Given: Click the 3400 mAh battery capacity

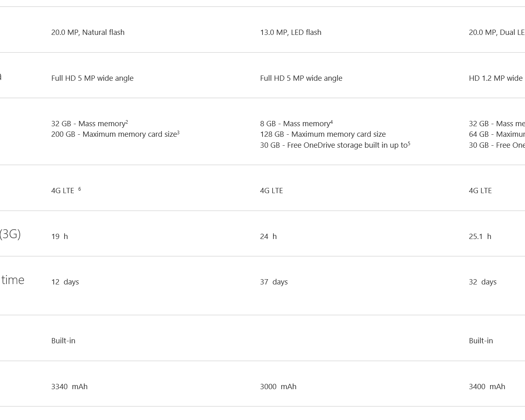Looking at the screenshot, I should [487, 387].
